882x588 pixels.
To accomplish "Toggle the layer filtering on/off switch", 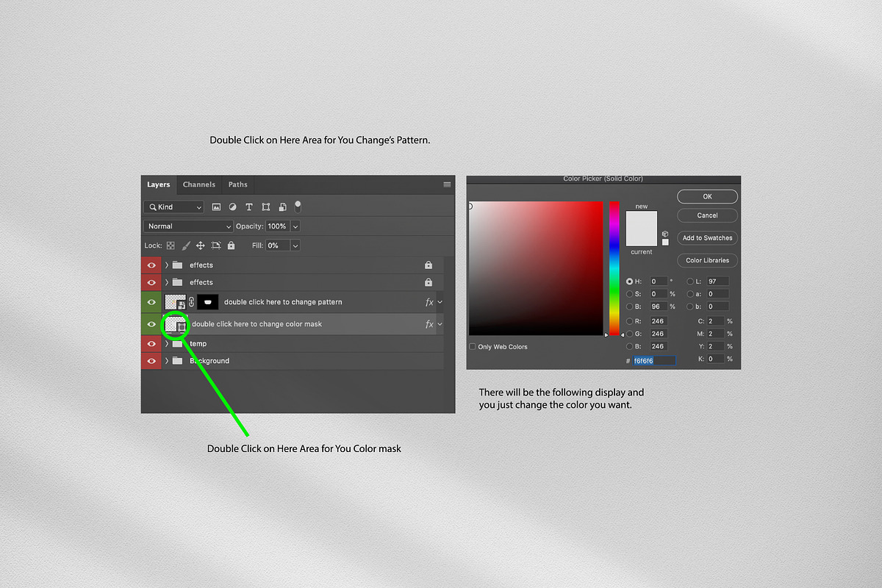I will pos(298,207).
